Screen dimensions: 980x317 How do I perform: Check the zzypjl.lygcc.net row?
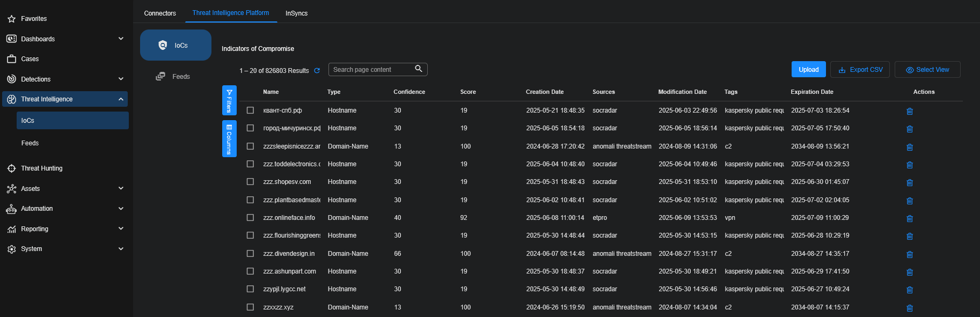(250, 289)
